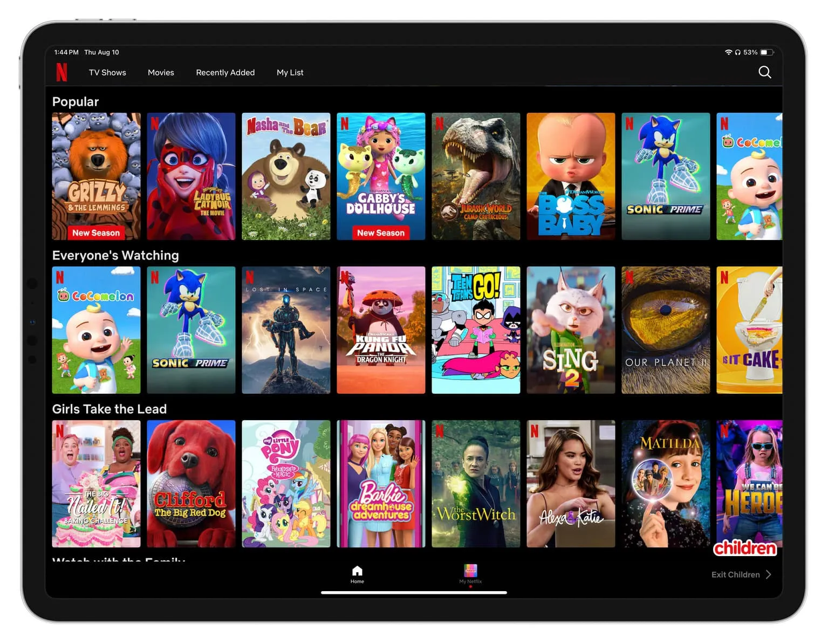Screen dimensions: 828x644
Task: Select the Masha and the Bear poster
Action: click(x=286, y=176)
